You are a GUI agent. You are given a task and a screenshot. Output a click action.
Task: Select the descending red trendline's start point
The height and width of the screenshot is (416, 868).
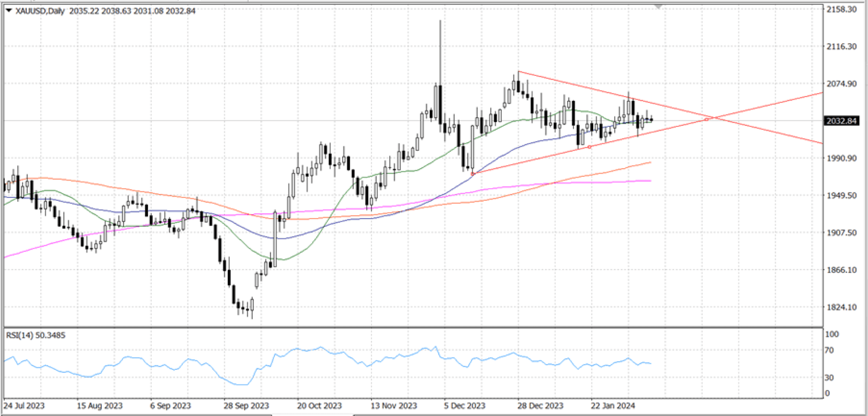click(x=519, y=72)
